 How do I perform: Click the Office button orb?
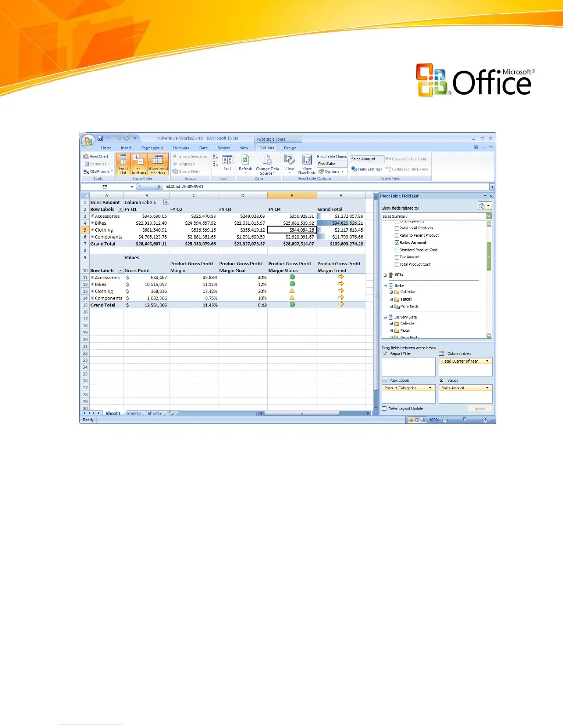tap(88, 140)
